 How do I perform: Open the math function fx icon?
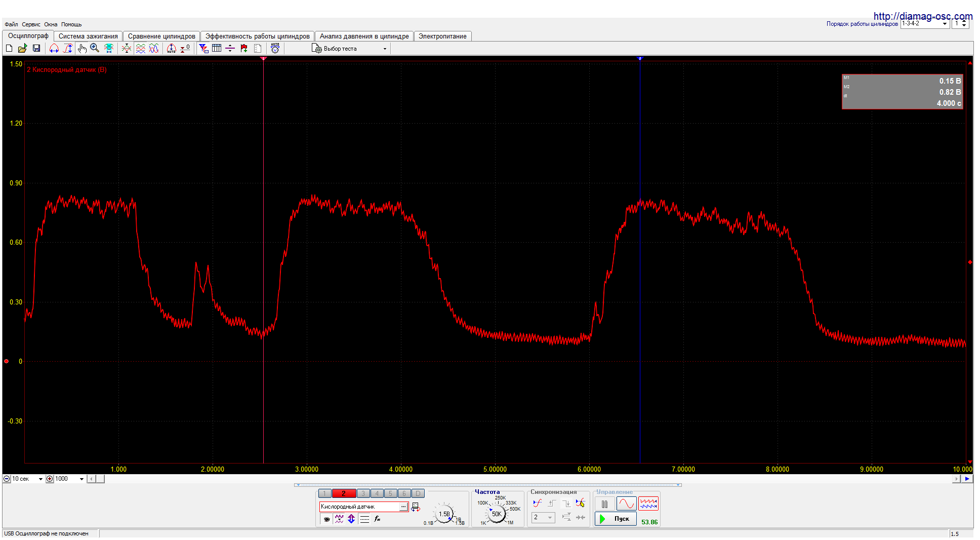click(377, 519)
